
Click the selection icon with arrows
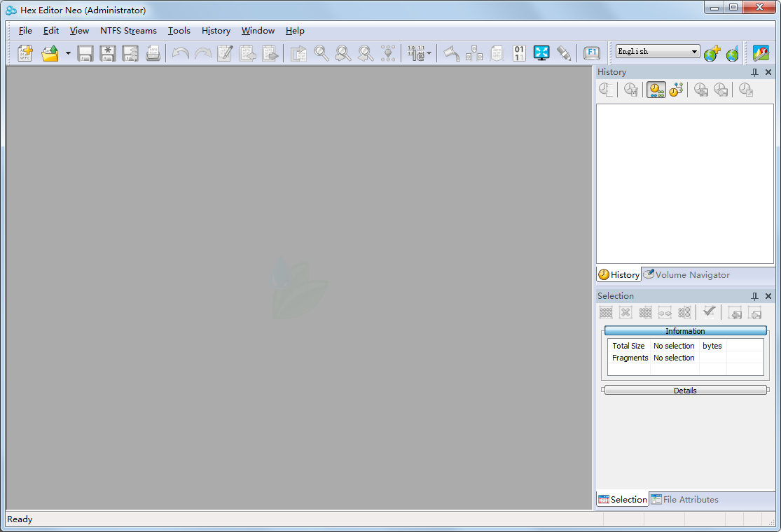tap(665, 312)
